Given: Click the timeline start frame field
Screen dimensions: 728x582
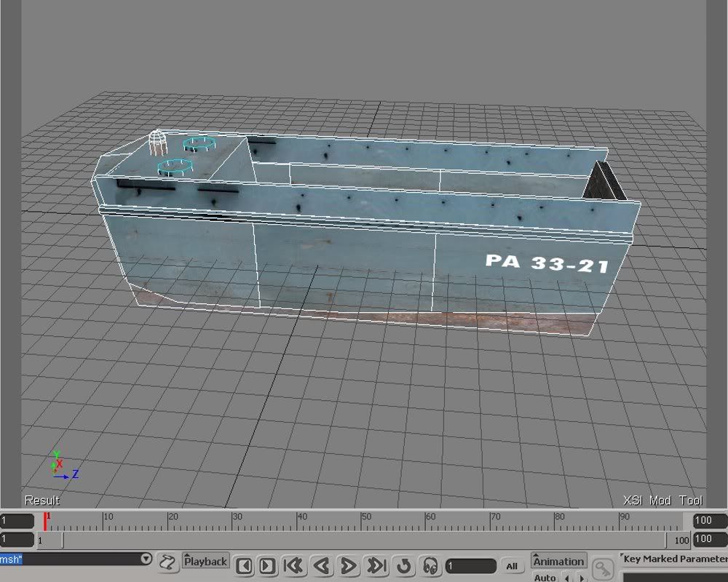Looking at the screenshot, I should [x=17, y=521].
